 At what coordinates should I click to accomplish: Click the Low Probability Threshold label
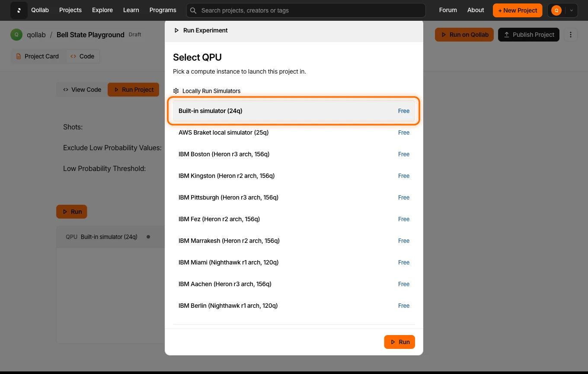point(105,168)
